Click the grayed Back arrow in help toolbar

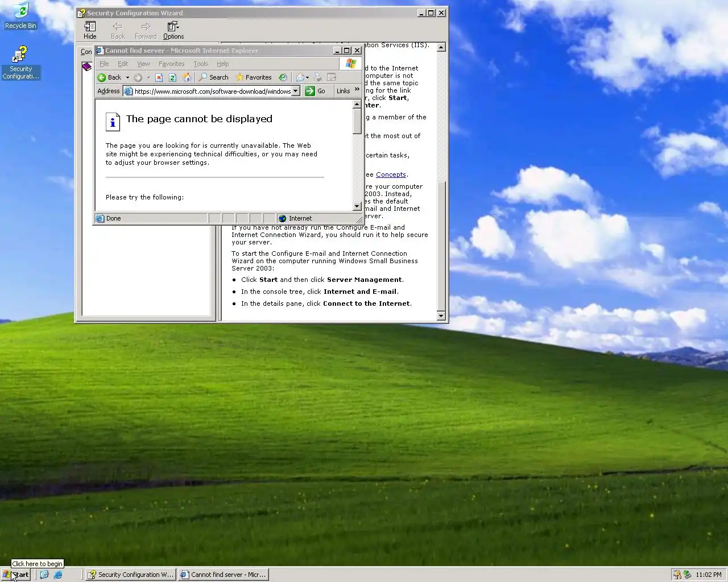(x=118, y=31)
